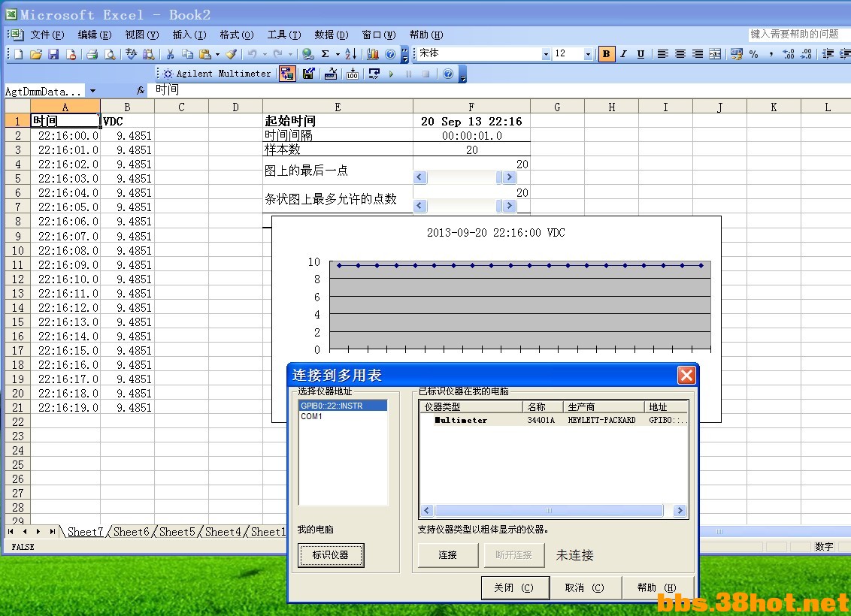This screenshot has height=616, width=851.
Task: Save the workbook with the floppy icon
Action: (x=53, y=53)
